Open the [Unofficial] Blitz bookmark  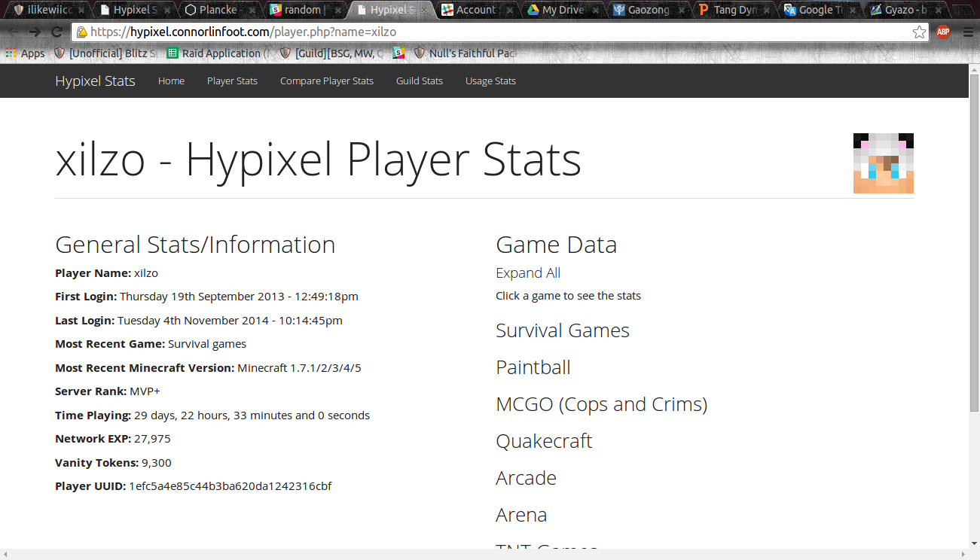[x=106, y=53]
